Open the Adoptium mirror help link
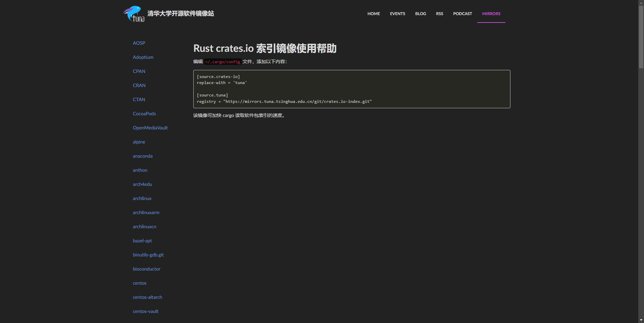 [x=143, y=57]
